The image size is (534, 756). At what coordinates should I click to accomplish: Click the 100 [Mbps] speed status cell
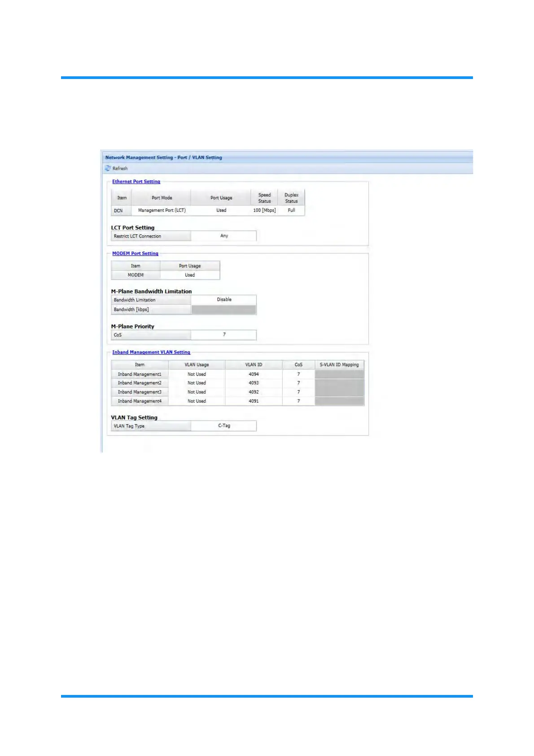click(264, 211)
